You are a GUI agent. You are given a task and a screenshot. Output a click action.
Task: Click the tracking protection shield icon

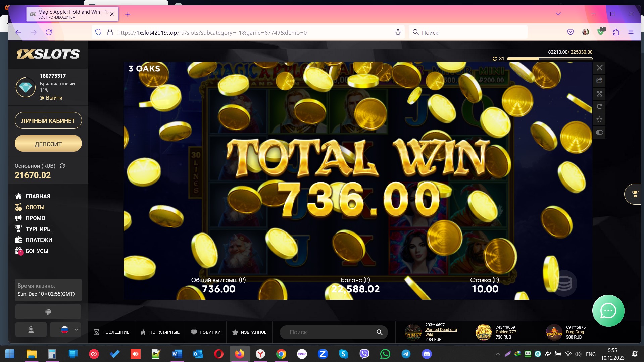pyautogui.click(x=98, y=32)
